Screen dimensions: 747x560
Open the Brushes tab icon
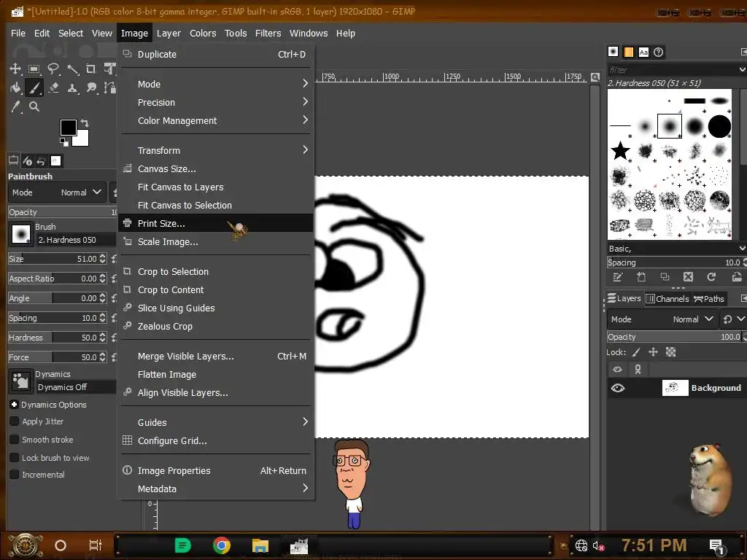click(613, 52)
